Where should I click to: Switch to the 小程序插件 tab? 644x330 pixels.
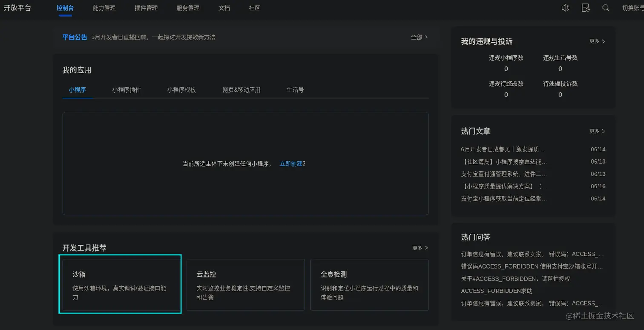point(126,90)
